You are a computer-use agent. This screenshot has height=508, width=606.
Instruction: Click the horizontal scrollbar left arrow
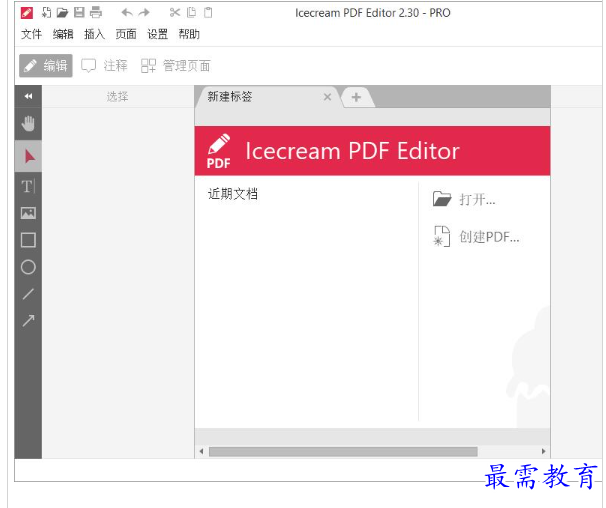(201, 451)
